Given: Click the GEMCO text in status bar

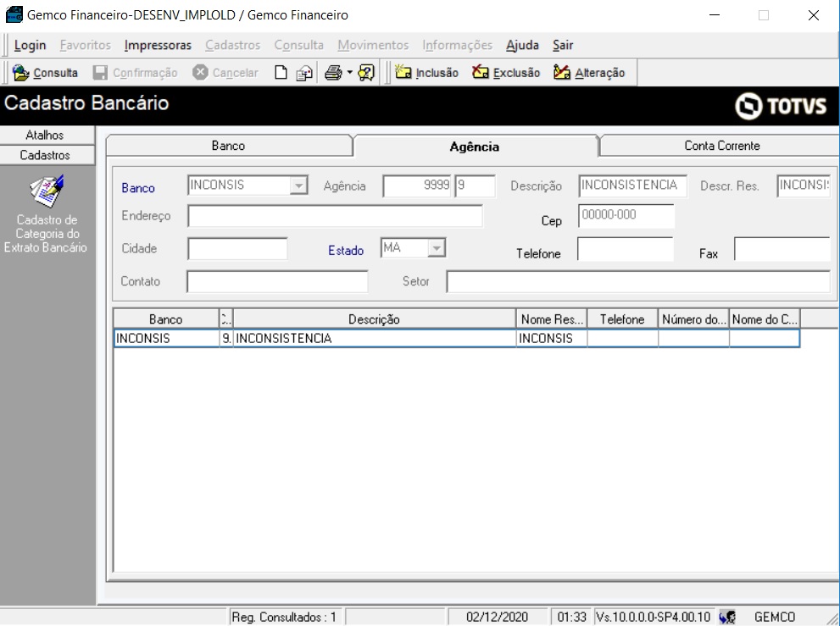Looking at the screenshot, I should [x=775, y=617].
